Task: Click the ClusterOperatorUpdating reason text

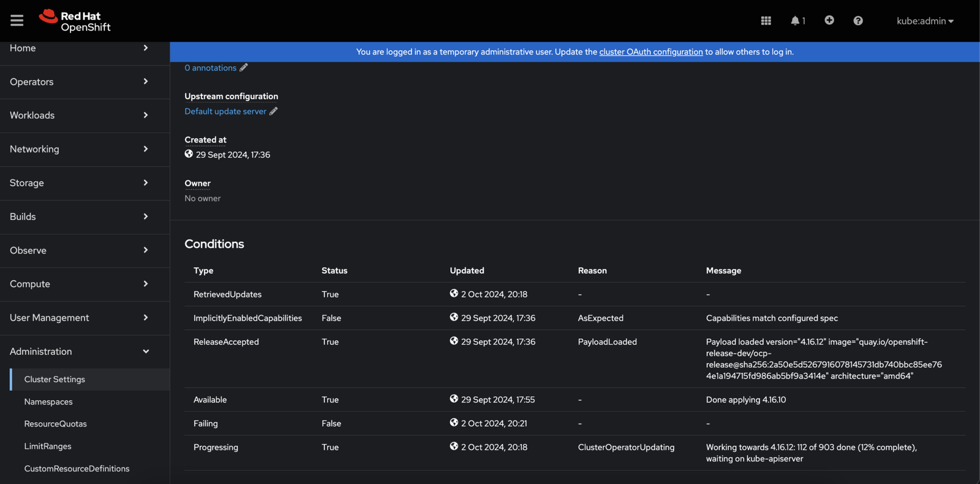Action: (626, 447)
